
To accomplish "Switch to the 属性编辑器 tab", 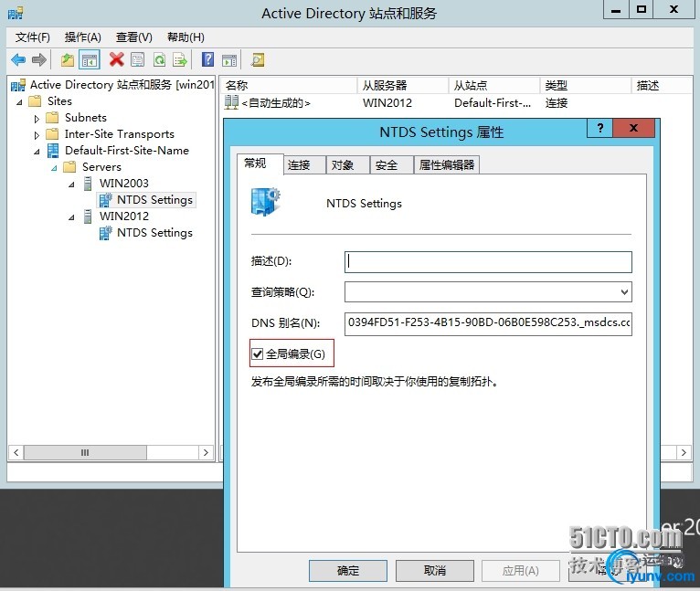I will tap(447, 165).
